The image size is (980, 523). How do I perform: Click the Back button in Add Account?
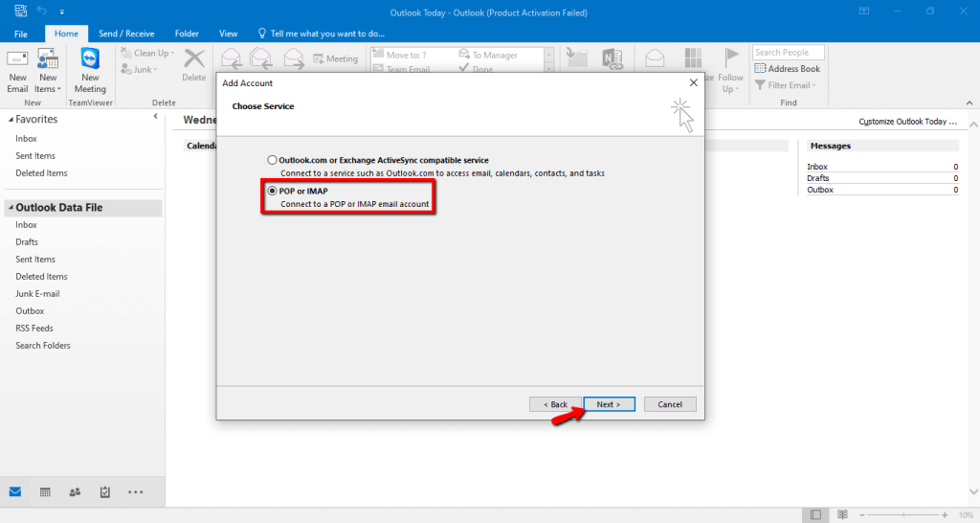pyautogui.click(x=555, y=404)
